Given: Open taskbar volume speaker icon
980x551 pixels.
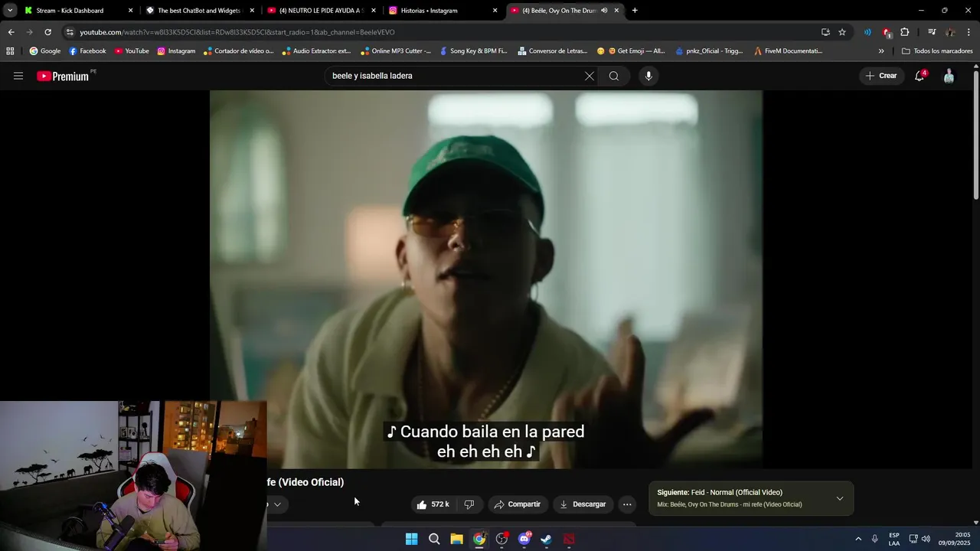Looking at the screenshot, I should (x=926, y=539).
